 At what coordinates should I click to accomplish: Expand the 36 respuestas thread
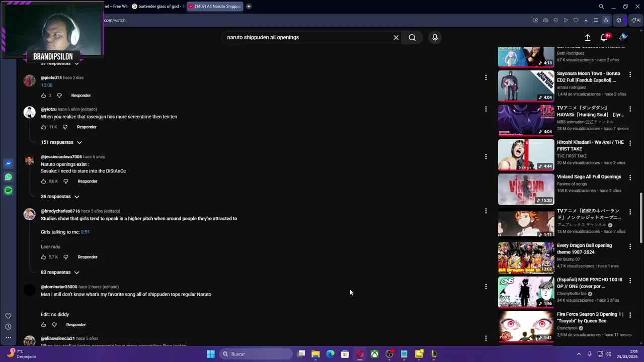coord(60,197)
